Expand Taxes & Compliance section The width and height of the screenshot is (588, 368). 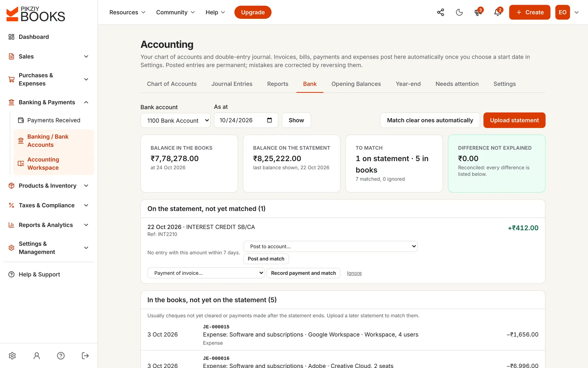tap(49, 205)
